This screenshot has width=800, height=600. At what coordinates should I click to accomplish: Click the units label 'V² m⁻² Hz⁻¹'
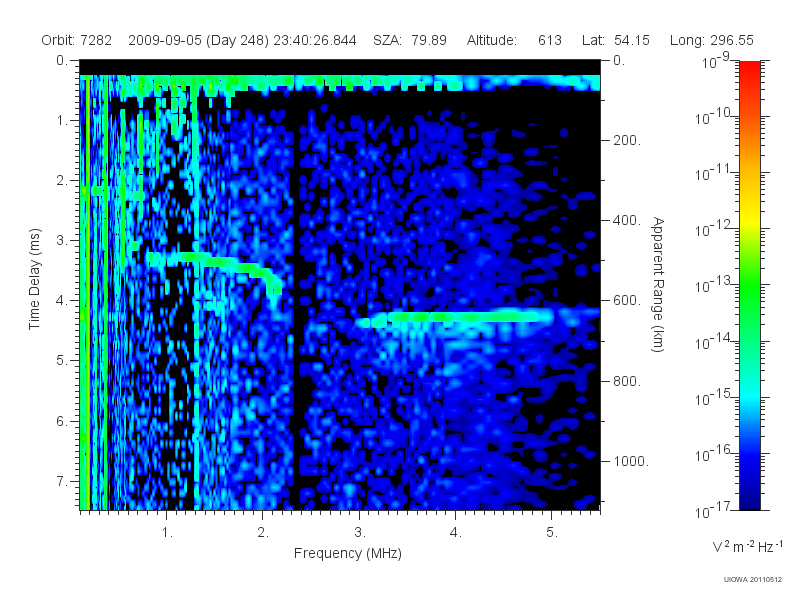(747, 546)
